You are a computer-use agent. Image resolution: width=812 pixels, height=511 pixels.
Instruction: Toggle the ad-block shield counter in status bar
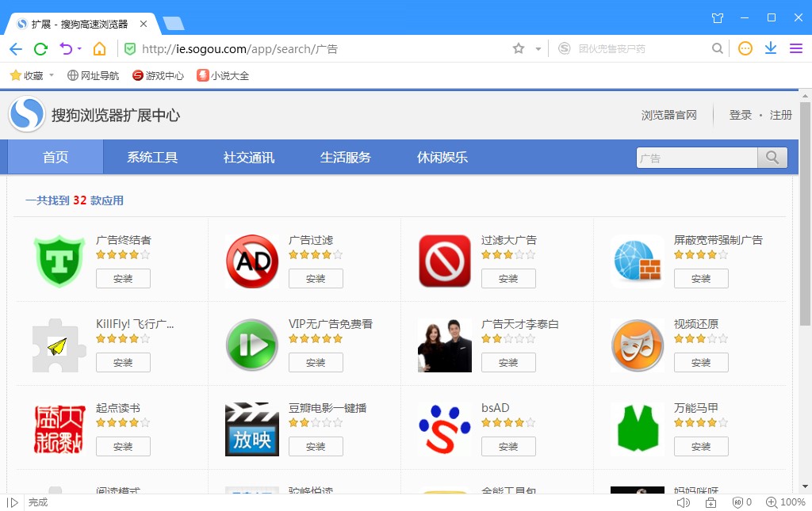tap(741, 502)
